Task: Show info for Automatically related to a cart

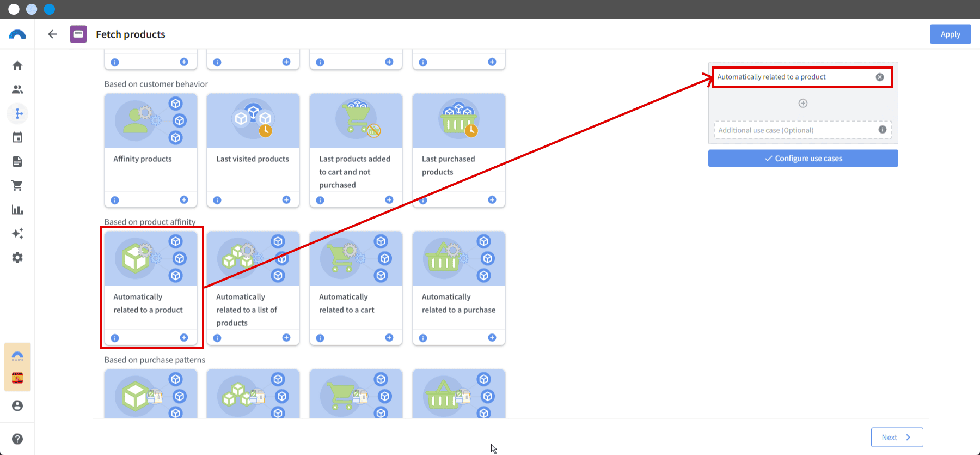Action: (320, 338)
